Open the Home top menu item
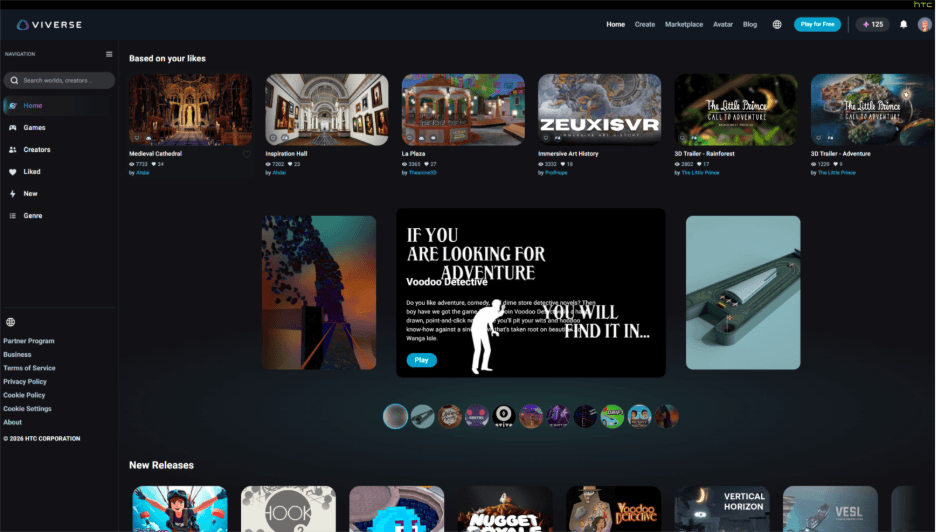 (615, 24)
